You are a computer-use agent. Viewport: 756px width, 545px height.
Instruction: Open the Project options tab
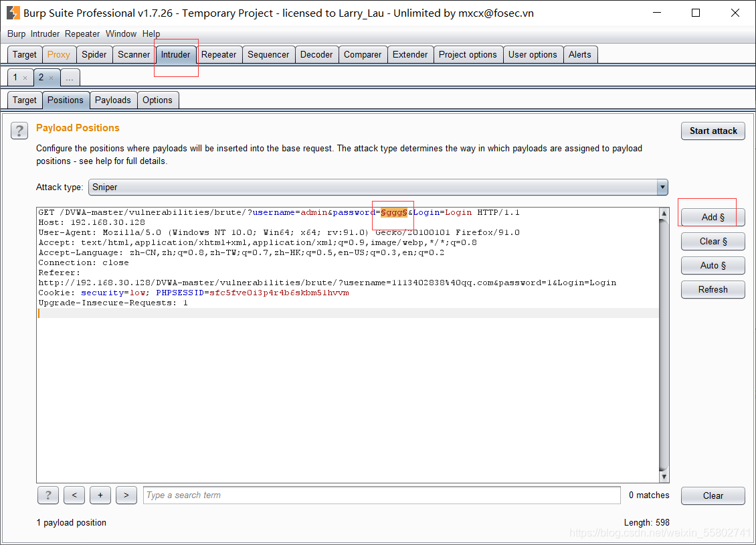(468, 54)
